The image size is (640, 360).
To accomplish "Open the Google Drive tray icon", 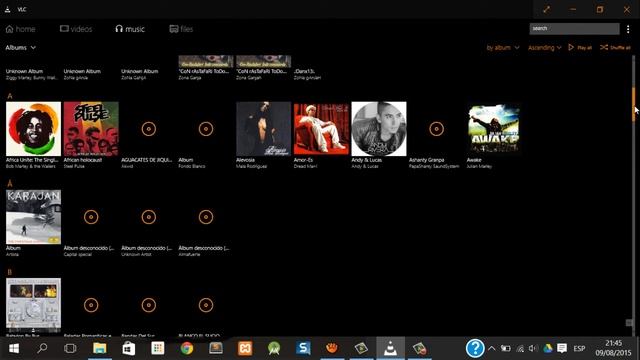I will pos(548,348).
